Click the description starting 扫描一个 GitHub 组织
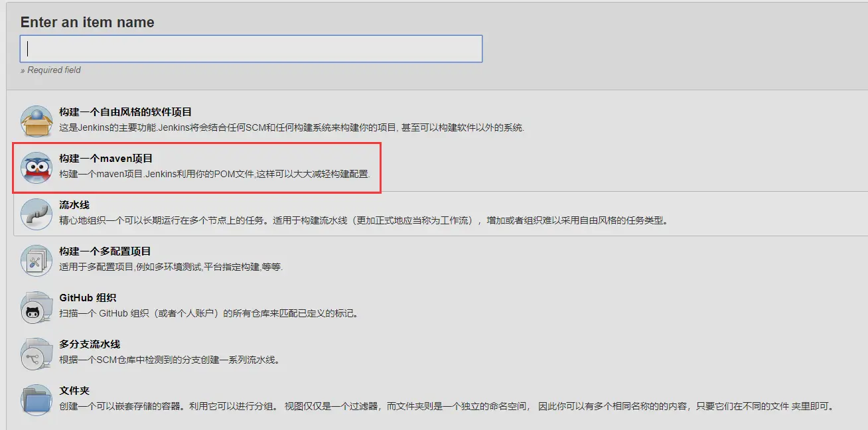Image resolution: width=868 pixels, height=430 pixels. click(x=209, y=313)
